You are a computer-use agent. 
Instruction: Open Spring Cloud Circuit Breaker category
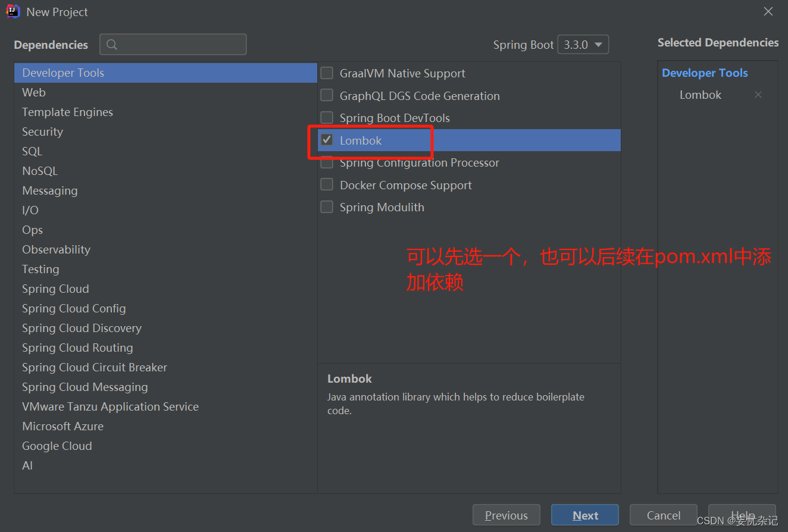pos(165,367)
